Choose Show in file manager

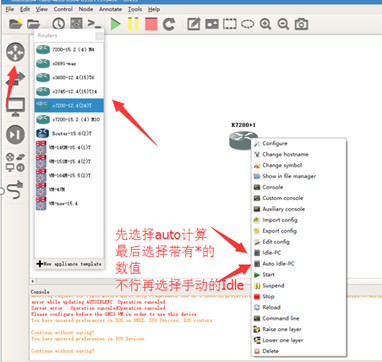tap(299, 176)
